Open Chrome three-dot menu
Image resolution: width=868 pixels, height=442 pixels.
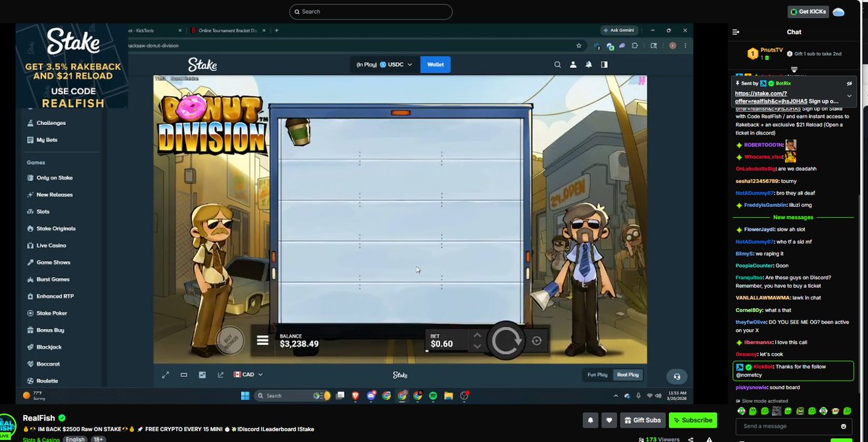686,46
